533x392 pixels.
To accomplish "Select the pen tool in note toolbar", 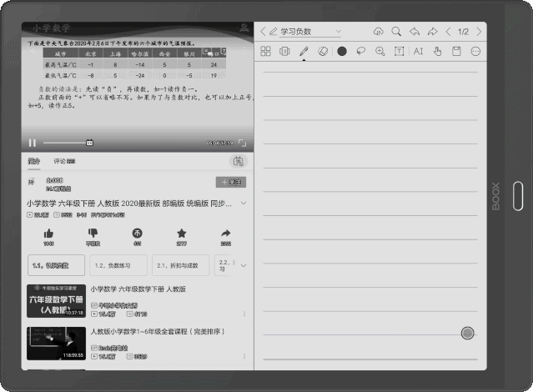I will click(303, 52).
